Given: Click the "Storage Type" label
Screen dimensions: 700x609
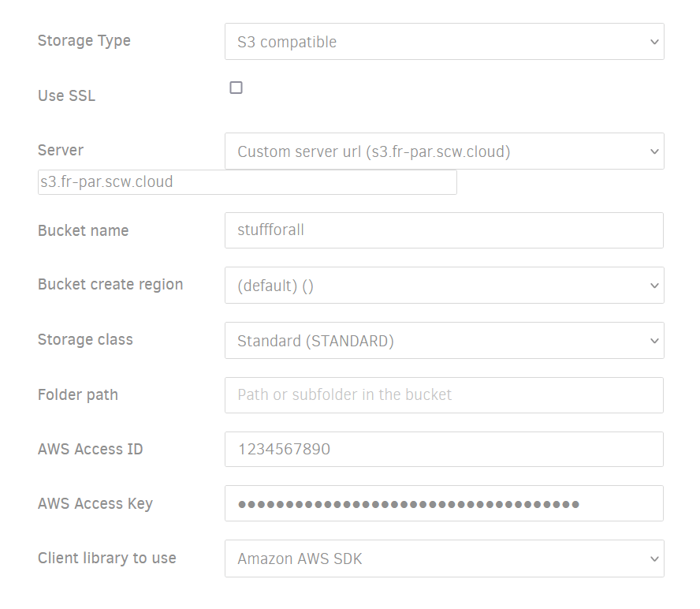Looking at the screenshot, I should click(x=84, y=41).
